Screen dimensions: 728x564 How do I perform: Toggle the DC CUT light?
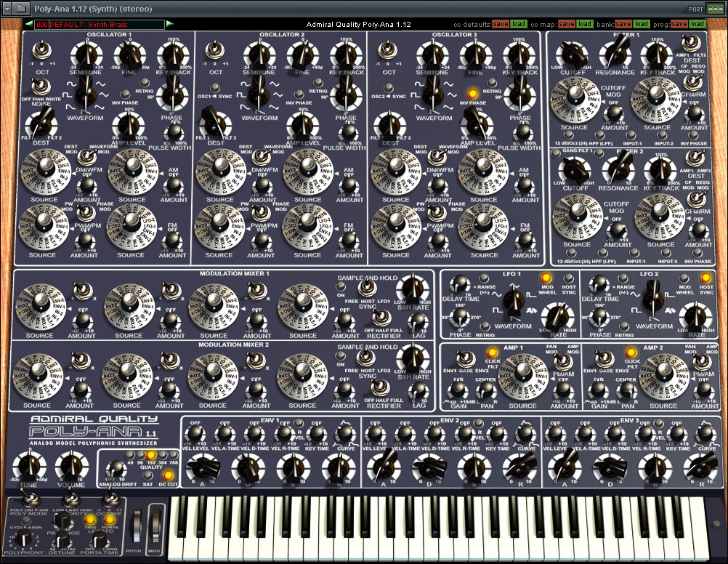pyautogui.click(x=168, y=475)
